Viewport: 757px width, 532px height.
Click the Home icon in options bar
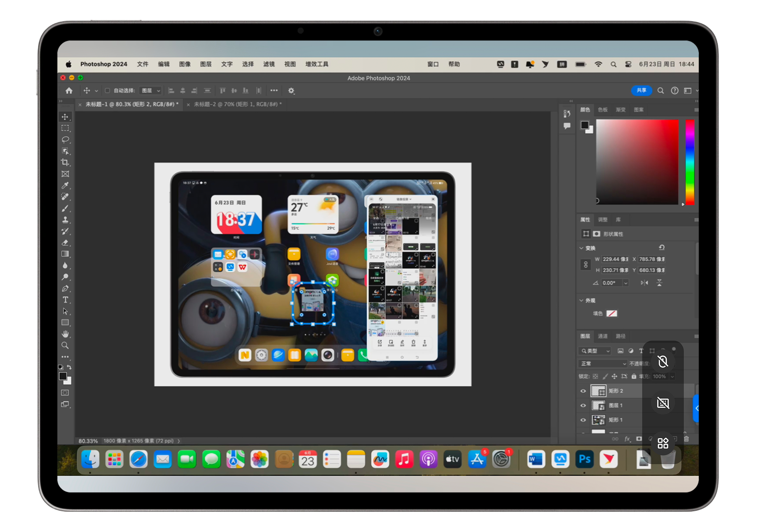tap(69, 90)
